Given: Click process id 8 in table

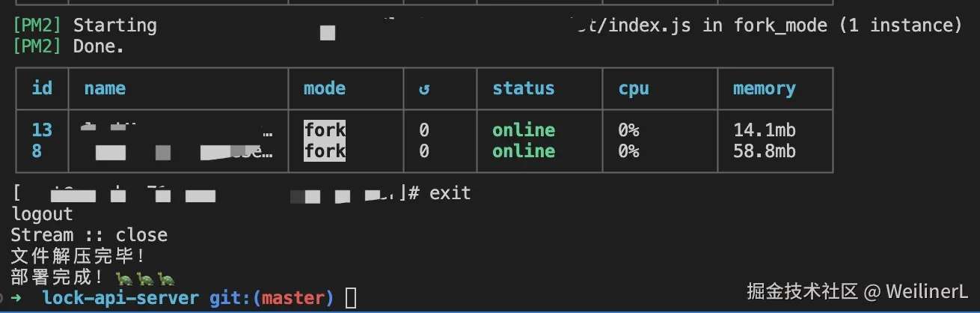Looking at the screenshot, I should tap(37, 151).
